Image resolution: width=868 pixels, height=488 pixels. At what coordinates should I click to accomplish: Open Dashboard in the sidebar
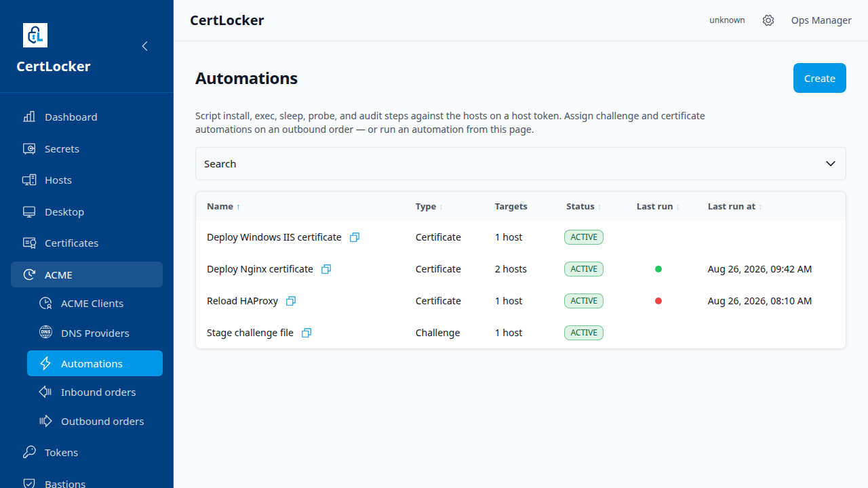coord(87,117)
